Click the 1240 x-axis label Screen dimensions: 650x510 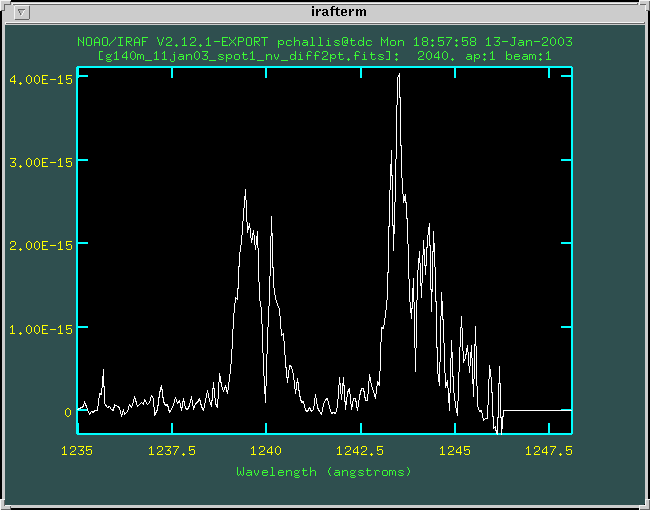[266, 451]
